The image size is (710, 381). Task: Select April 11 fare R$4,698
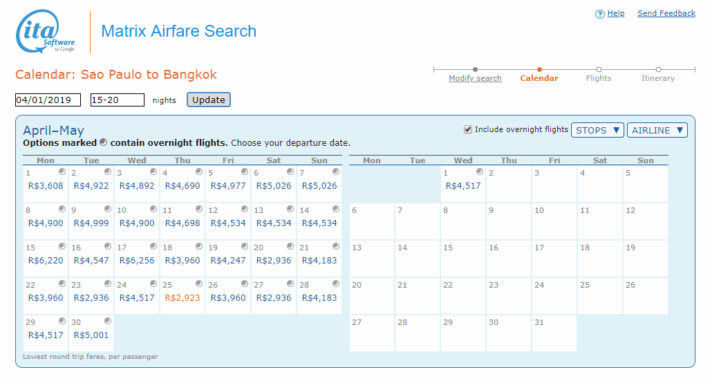pos(182,223)
